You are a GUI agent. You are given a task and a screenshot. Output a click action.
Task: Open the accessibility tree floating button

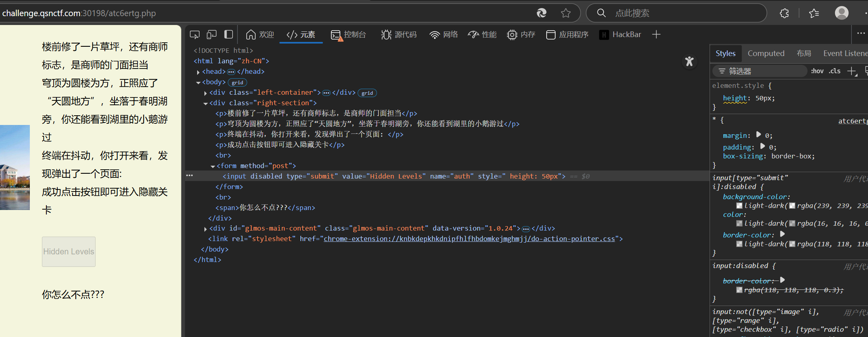(689, 61)
